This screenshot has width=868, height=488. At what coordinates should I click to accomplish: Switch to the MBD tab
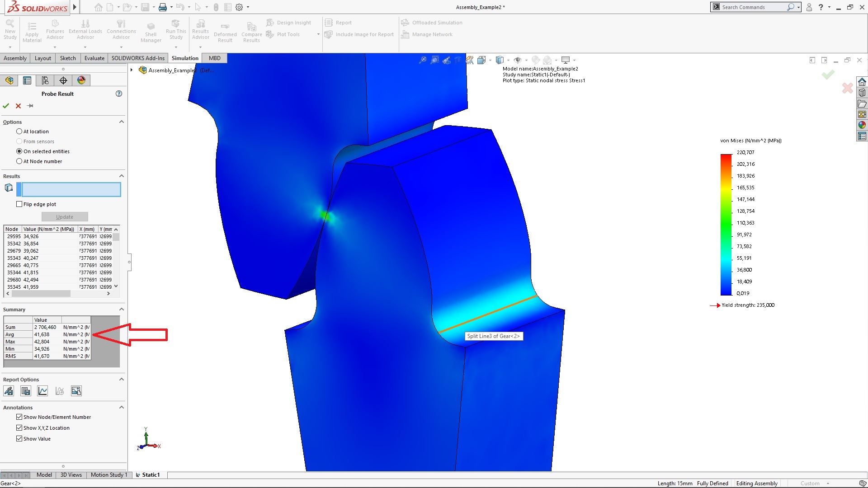(215, 58)
